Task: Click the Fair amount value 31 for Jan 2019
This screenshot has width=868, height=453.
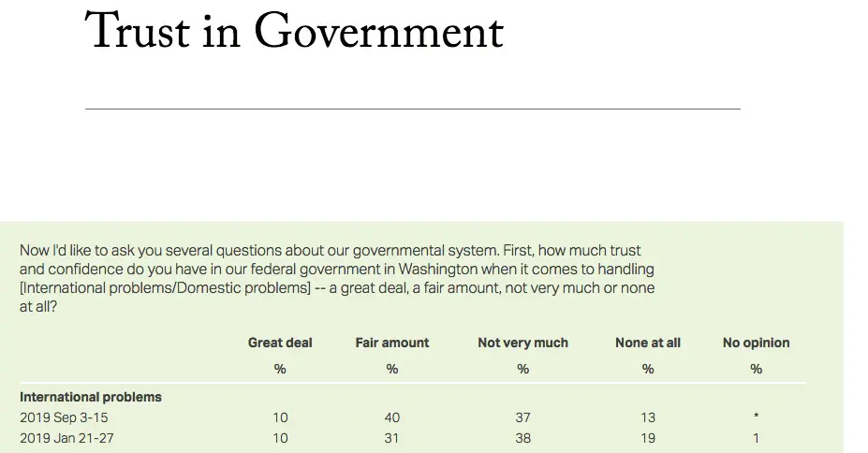Action: pyautogui.click(x=392, y=438)
